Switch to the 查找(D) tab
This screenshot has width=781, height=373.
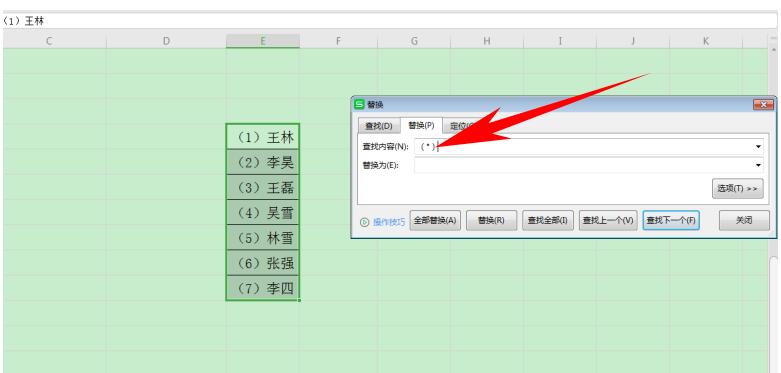click(x=379, y=126)
